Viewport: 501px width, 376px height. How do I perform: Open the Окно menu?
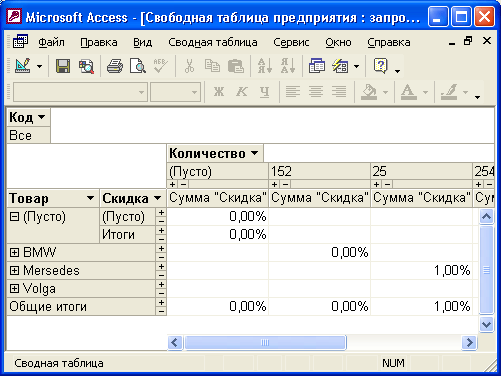338,43
